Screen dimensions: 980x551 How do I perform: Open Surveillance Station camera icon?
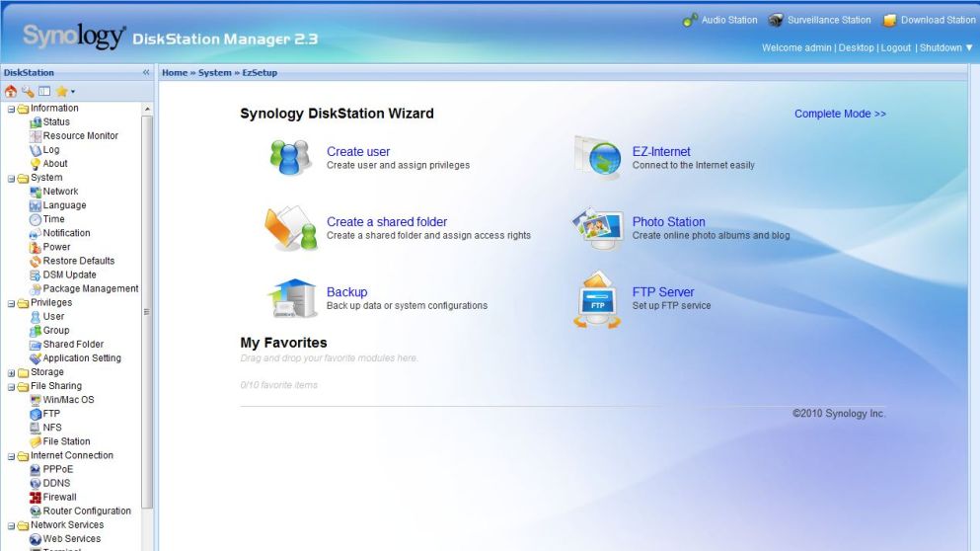(x=776, y=20)
